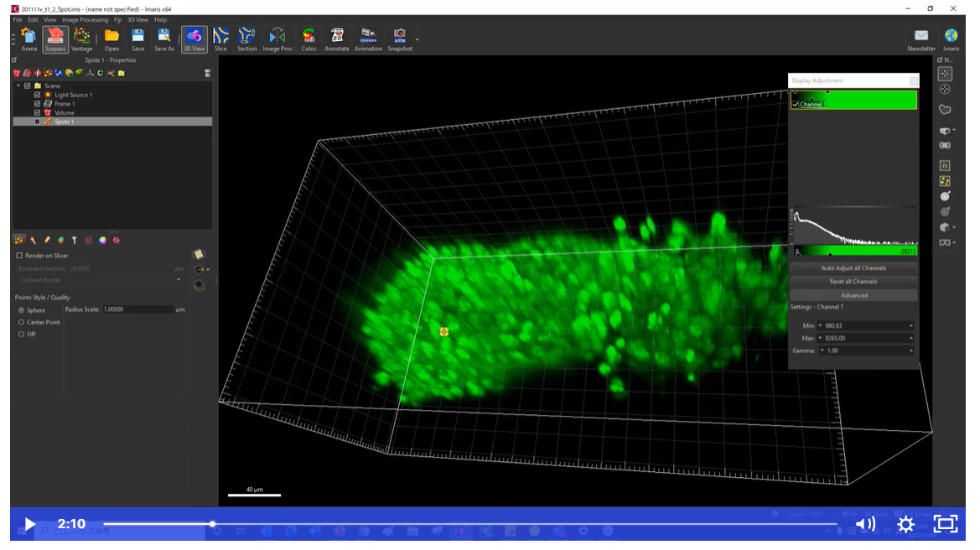Open the Fiji menu

click(x=118, y=19)
